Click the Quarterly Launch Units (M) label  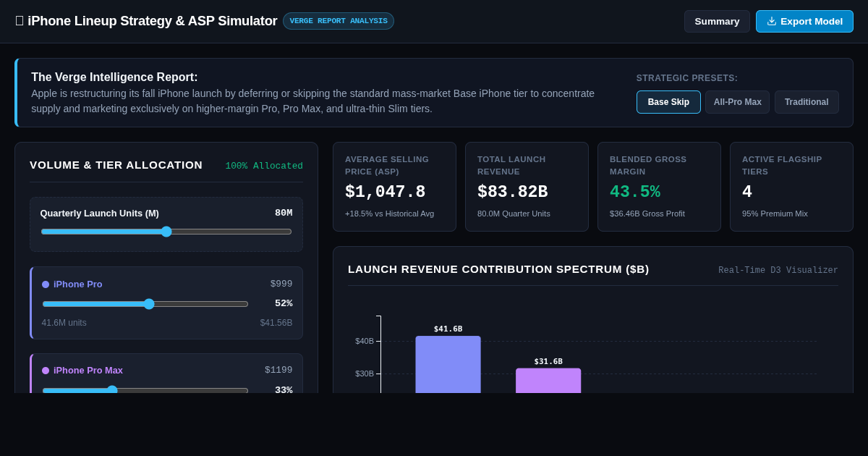pos(100,214)
